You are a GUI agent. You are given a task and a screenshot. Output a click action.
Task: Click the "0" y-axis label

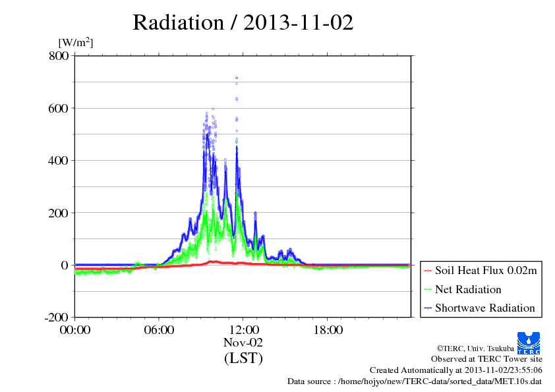pyautogui.click(x=65, y=265)
